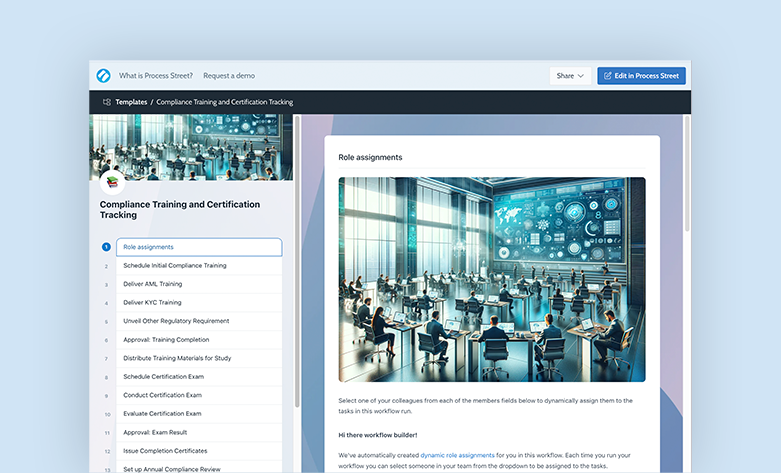Select the Evaluate Certification Exam task
Viewport: 781px width, 473px height.
199,414
